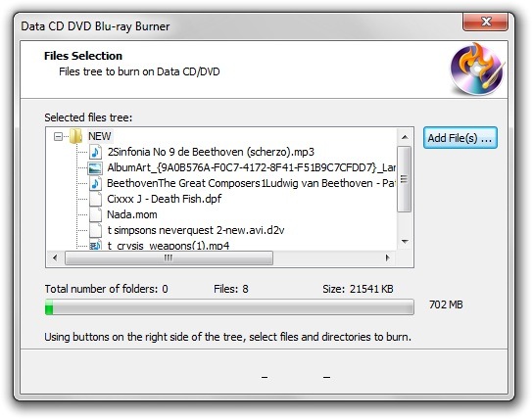Click the disc capacity progress bar
This screenshot has width=532, height=420.
pyautogui.click(x=229, y=306)
